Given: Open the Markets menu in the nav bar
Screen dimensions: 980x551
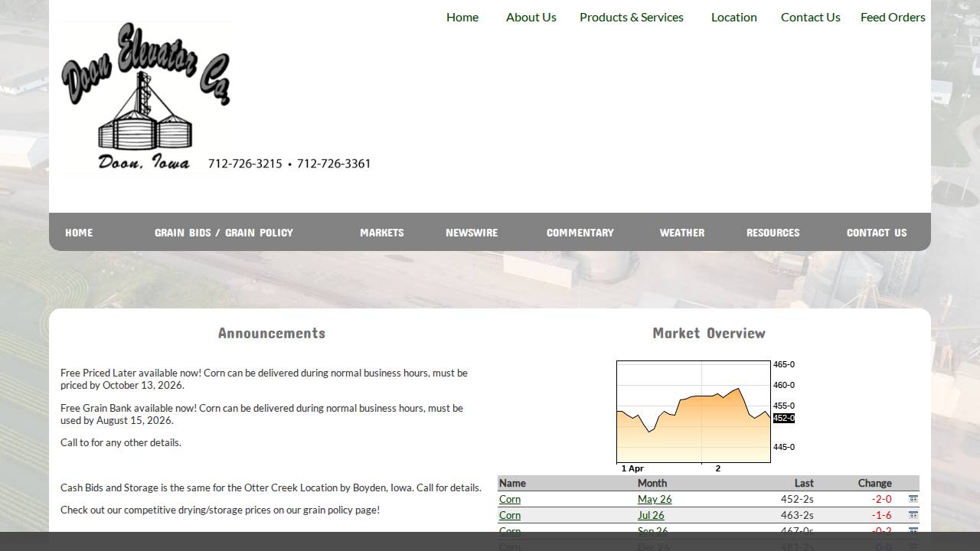Looking at the screenshot, I should pos(381,233).
